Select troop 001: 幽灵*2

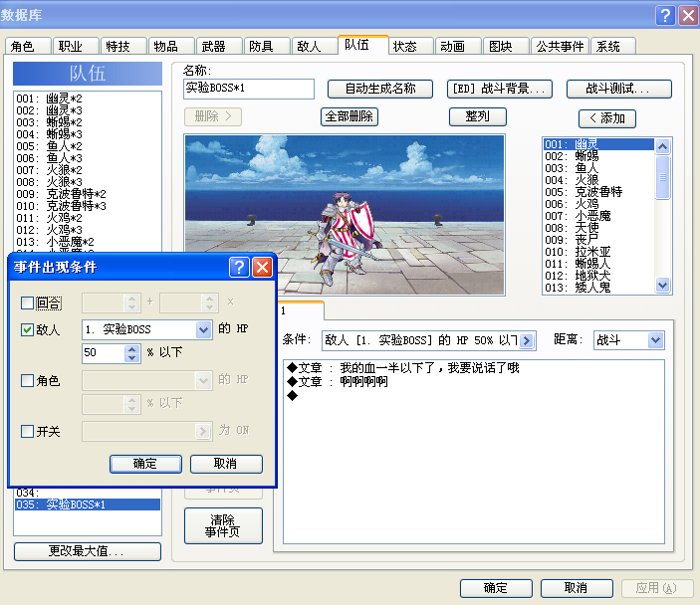(x=87, y=99)
